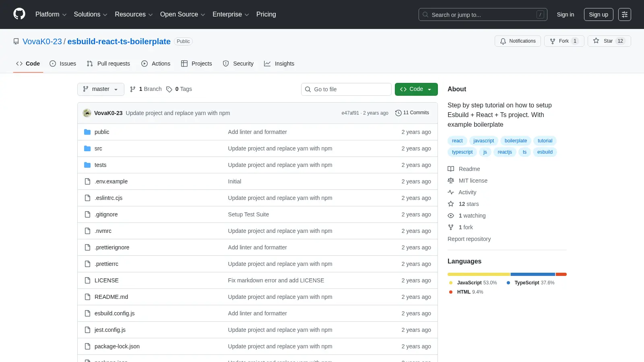Click file icon next to esbuild.config.js
Screen dimensions: 644x362
coord(87,313)
